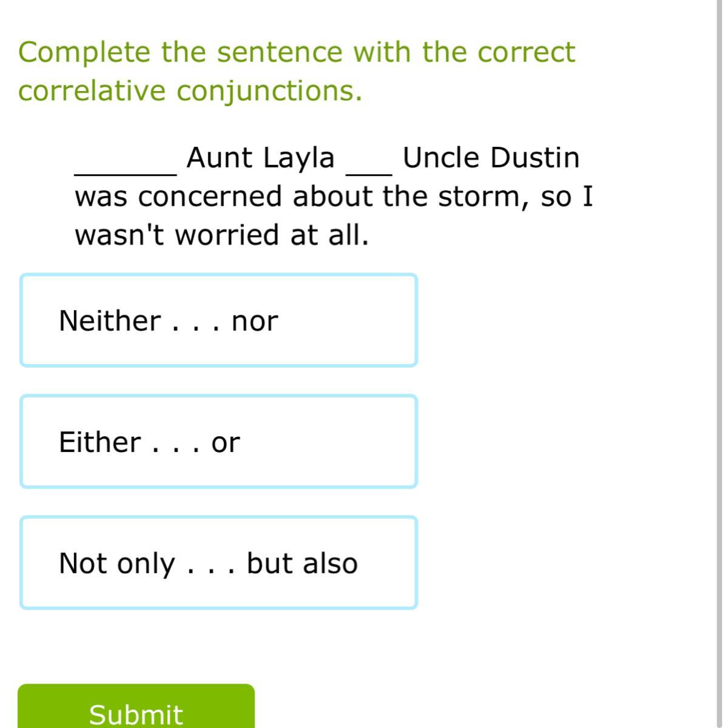Click "Not only" in the third choice
Image resolution: width=728 pixels, height=728 pixels.
pyautogui.click(x=116, y=563)
